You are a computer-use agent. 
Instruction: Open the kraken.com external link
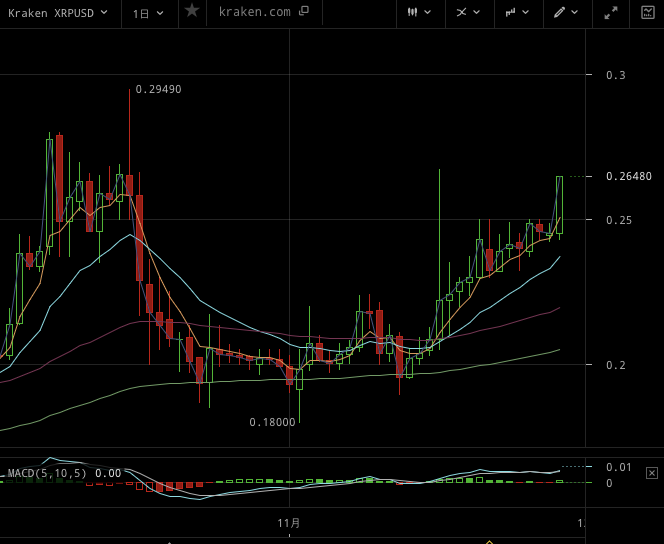coord(263,12)
